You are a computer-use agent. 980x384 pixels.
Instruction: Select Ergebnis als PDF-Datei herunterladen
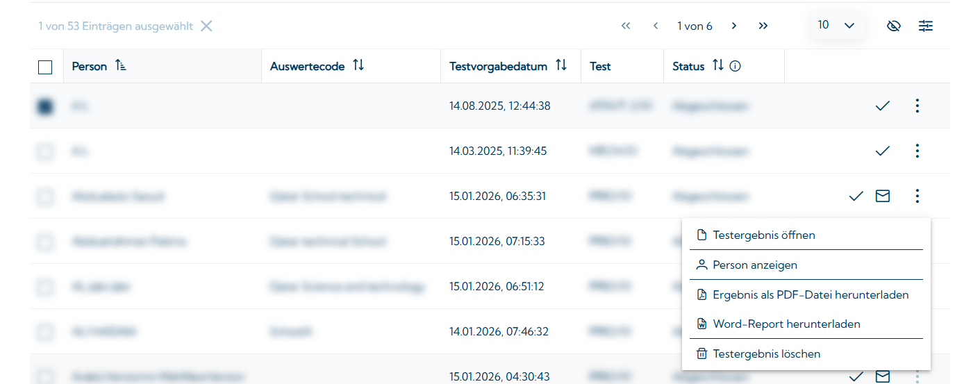pos(810,295)
